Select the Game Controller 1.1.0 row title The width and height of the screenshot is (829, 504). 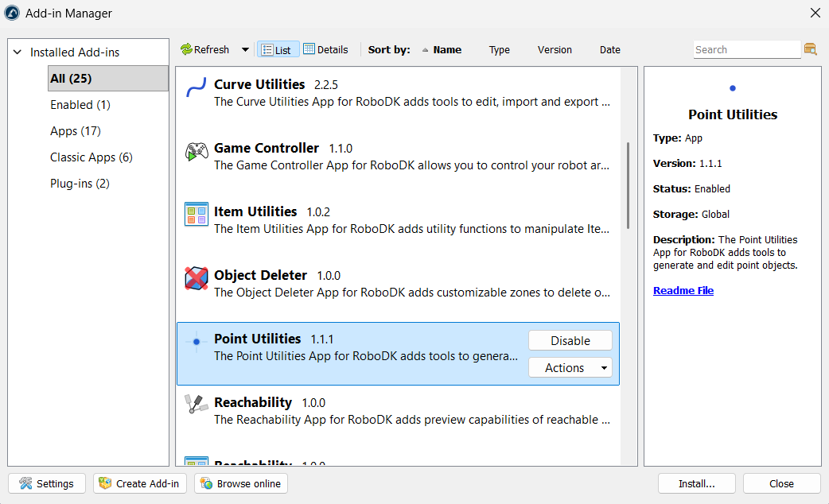pyautogui.click(x=283, y=149)
